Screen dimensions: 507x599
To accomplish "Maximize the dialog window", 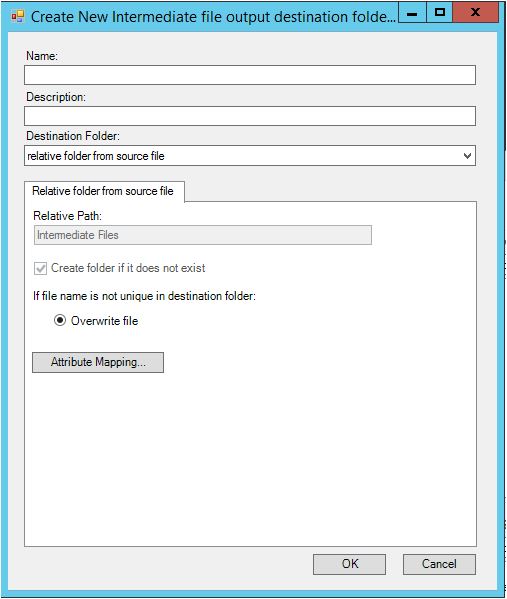I will [x=439, y=13].
